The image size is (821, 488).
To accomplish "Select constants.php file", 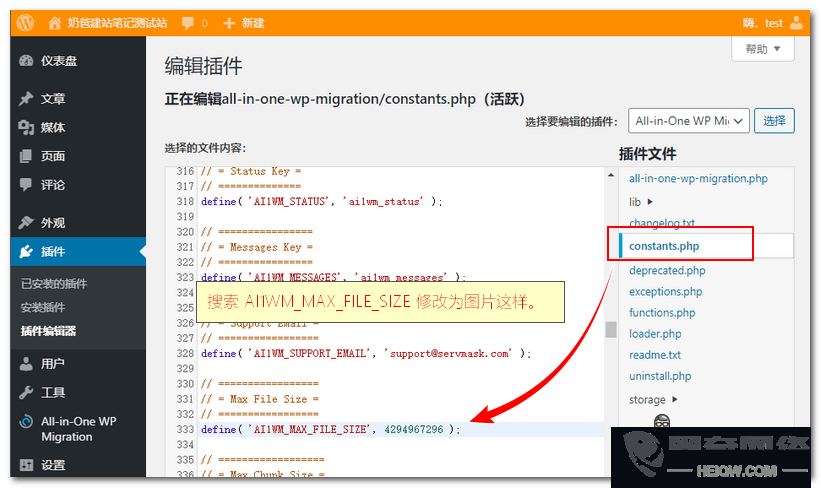I will click(664, 246).
